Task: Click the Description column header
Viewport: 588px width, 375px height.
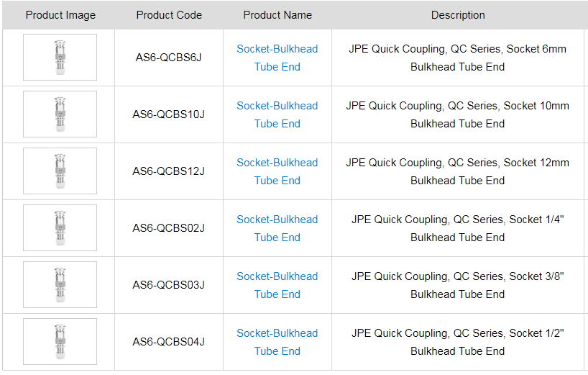Action: (x=458, y=15)
